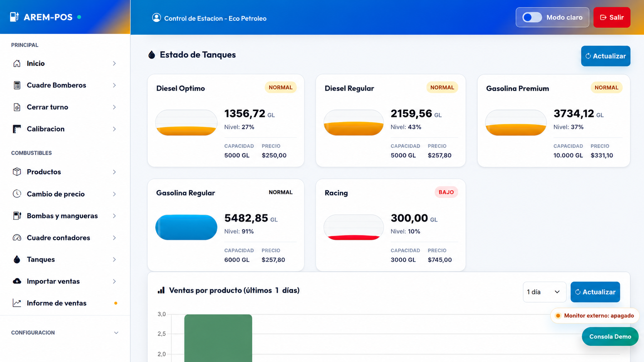Image resolution: width=644 pixels, height=362 pixels.
Task: Click the Salir logout button
Action: (612, 17)
